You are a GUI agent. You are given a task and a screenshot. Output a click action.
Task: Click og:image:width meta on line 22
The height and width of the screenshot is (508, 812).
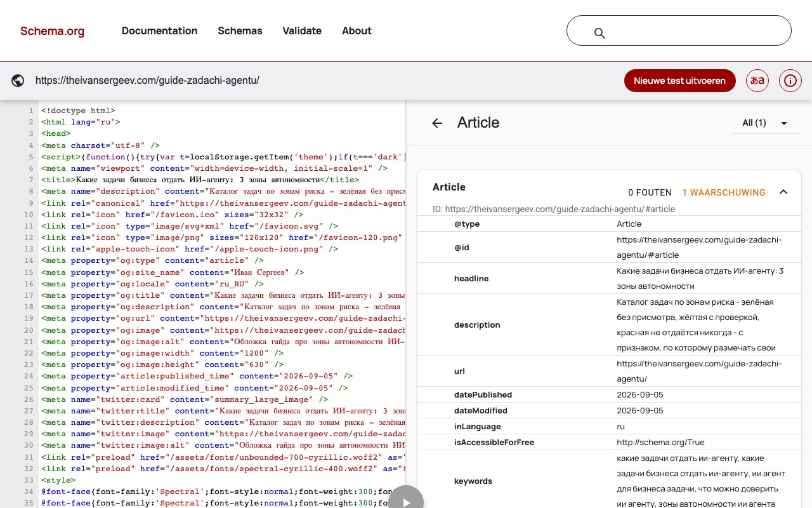click(x=162, y=353)
